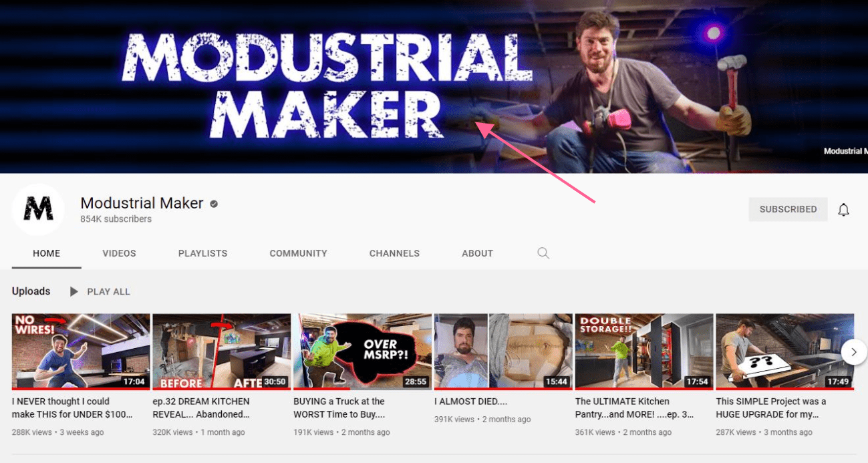Click the '854K subscribers' text
868x463 pixels.
point(116,219)
